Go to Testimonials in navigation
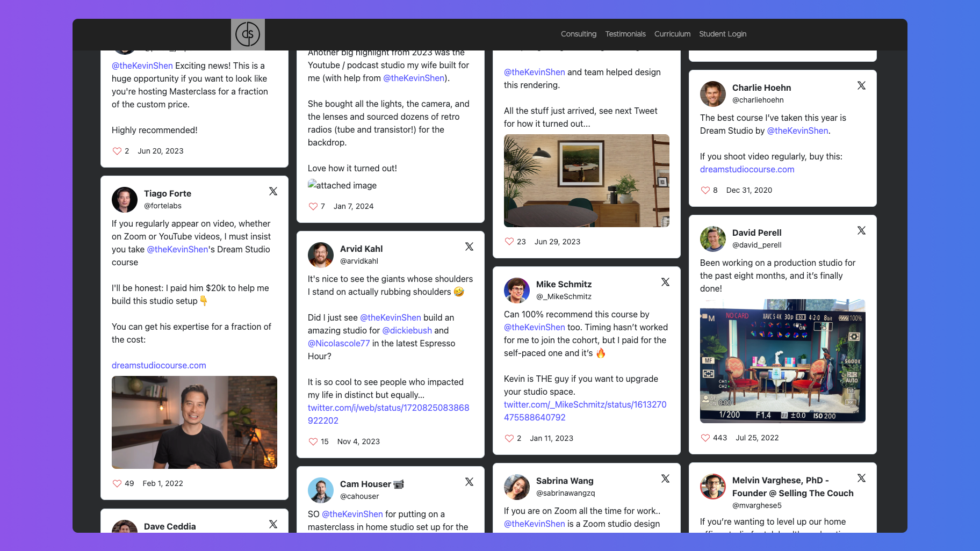The height and width of the screenshot is (551, 980). coord(625,34)
